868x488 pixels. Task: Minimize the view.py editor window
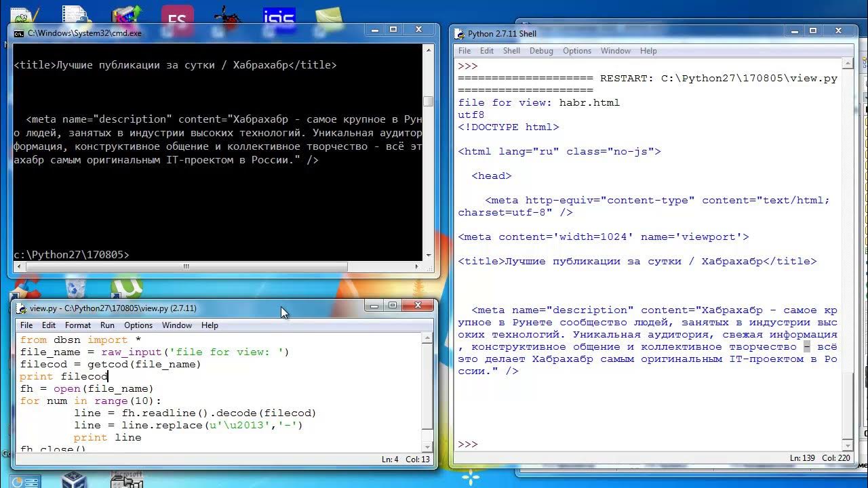tap(374, 306)
